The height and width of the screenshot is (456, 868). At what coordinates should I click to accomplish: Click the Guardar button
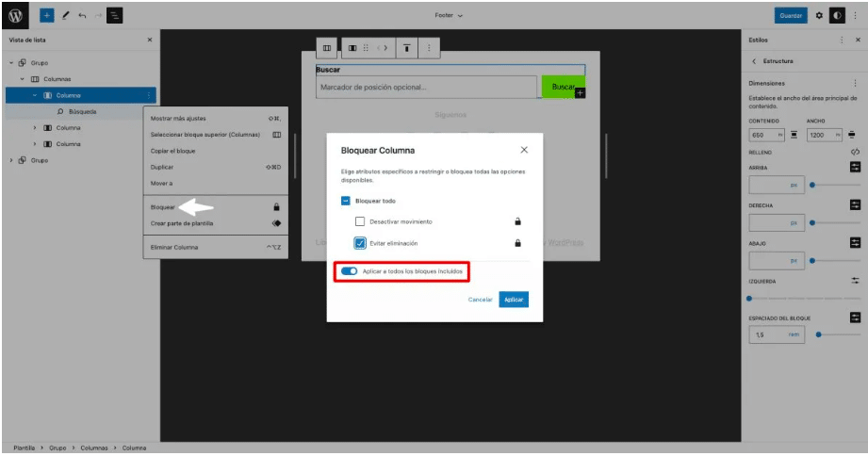pyautogui.click(x=791, y=15)
